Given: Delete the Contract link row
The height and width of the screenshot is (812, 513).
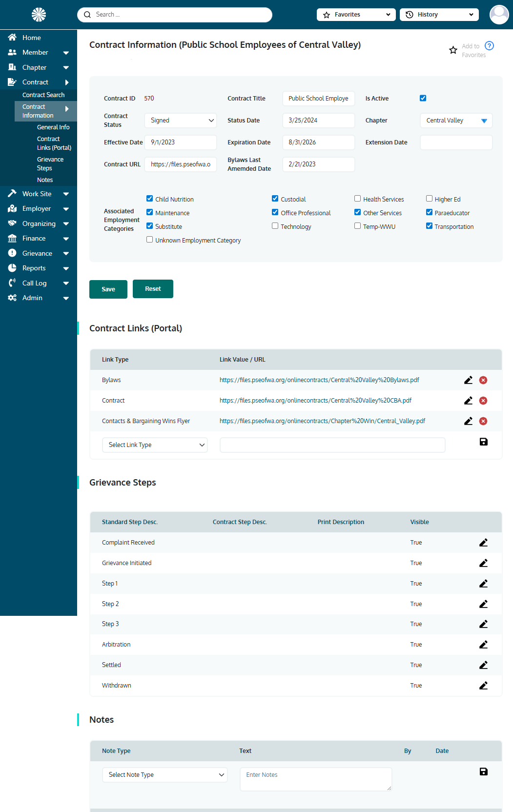Looking at the screenshot, I should coord(483,401).
